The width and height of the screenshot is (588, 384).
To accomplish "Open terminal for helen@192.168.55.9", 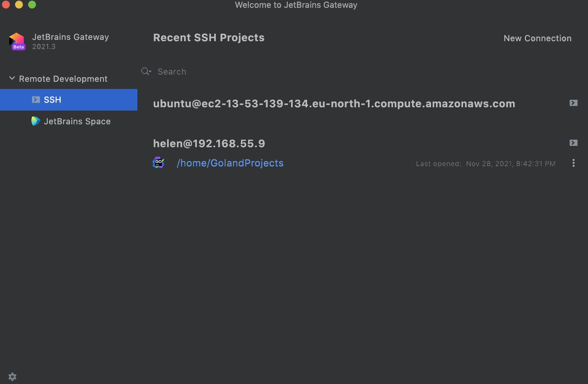I will (x=573, y=143).
